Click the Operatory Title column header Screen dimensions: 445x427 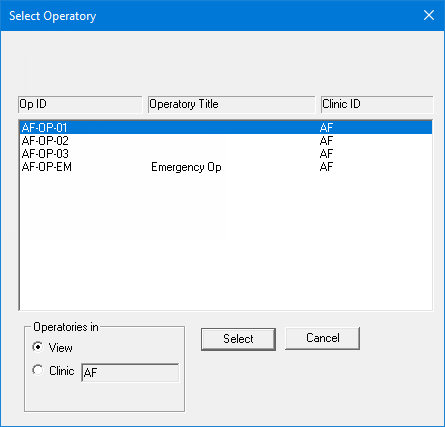[x=231, y=105]
